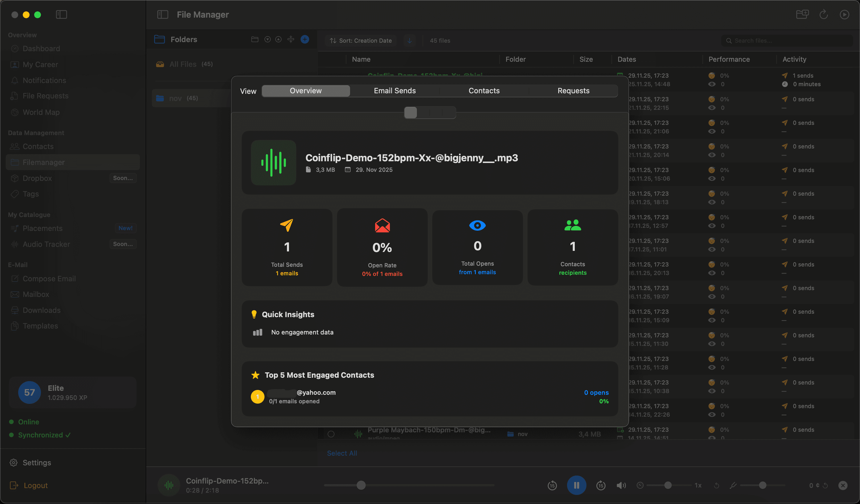Click the play icon in the top-right toolbar

pos(845,14)
